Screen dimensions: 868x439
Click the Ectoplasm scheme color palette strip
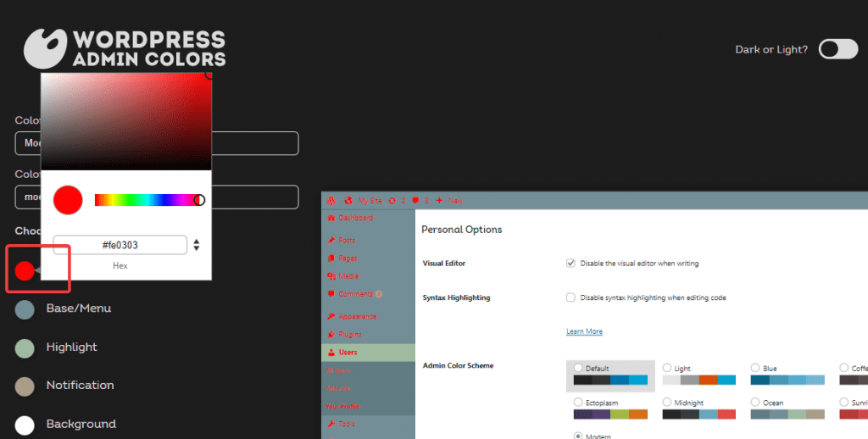click(610, 414)
